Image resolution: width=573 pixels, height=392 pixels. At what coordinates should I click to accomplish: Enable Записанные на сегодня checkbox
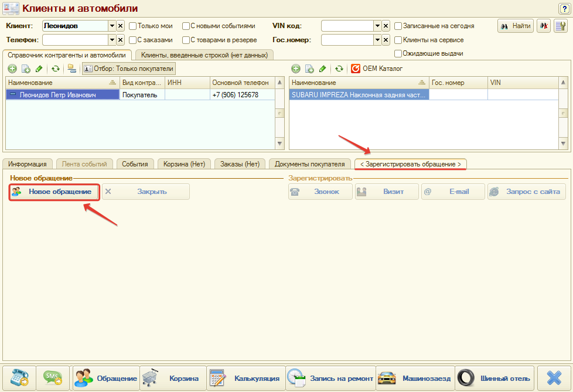coord(398,26)
